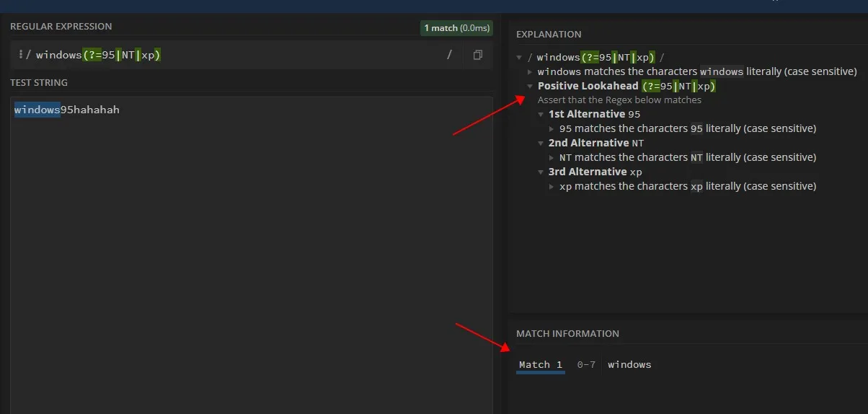The image size is (868, 414).
Task: Select the 'Match 1' tab
Action: coord(541,365)
